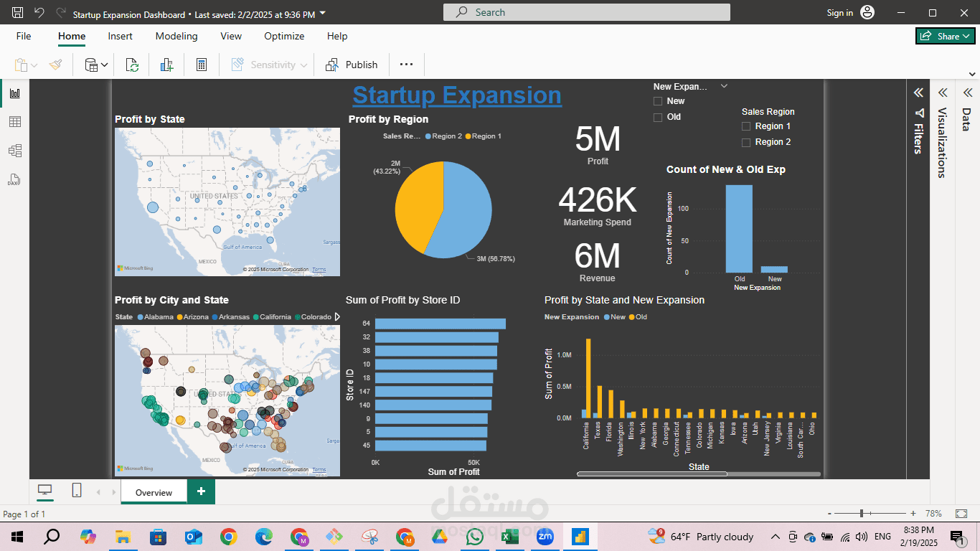
Task: Check the New expansion slicer checkbox
Action: click(x=658, y=101)
